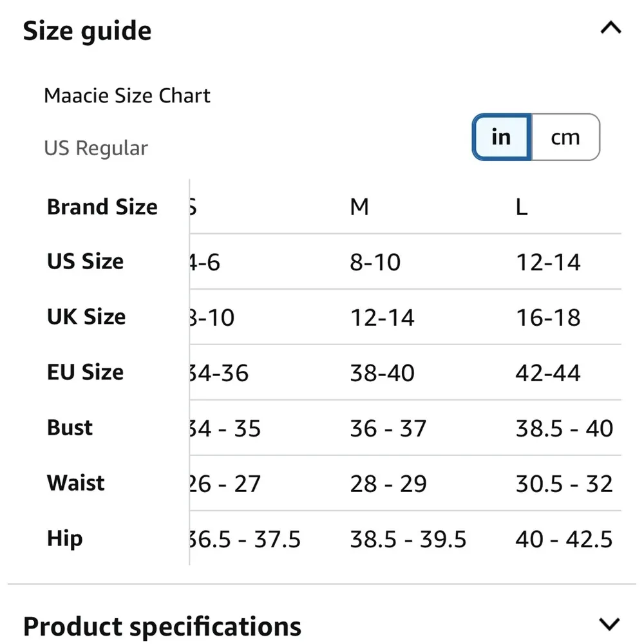Screen dimensions: 644x644
Task: Click the downward chevron beside Product specifications
Action: 610,623
